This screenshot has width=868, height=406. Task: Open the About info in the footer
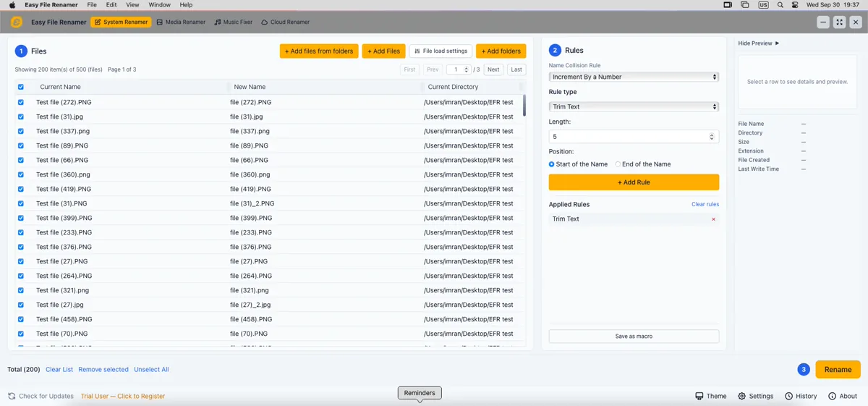click(x=843, y=396)
